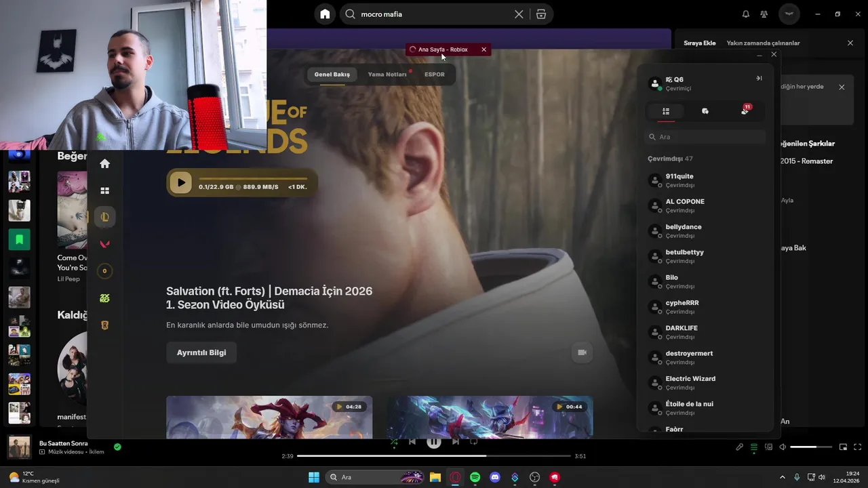Select friend 911quite in list
The height and width of the screenshot is (488, 868).
(x=705, y=180)
